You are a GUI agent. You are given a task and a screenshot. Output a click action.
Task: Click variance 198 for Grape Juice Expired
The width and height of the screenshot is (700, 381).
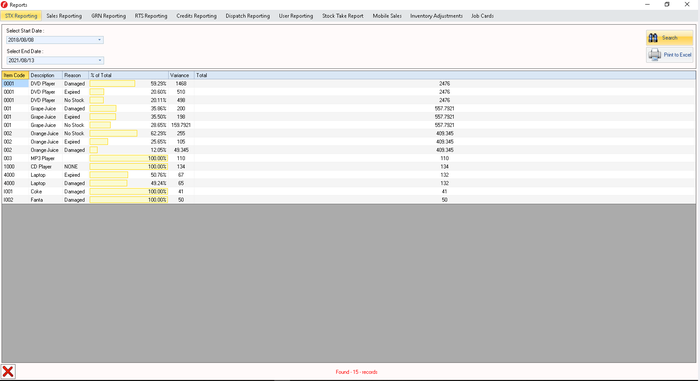click(x=181, y=117)
